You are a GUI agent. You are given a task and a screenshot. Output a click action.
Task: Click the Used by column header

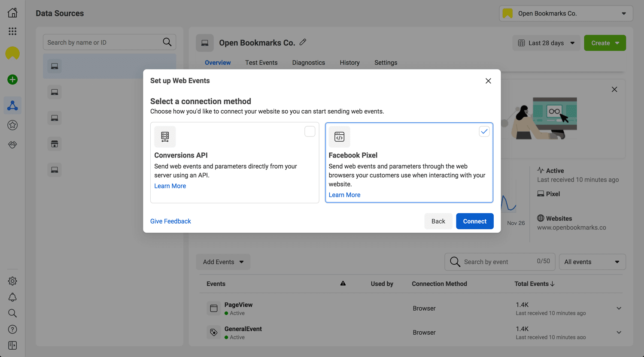[x=382, y=284]
